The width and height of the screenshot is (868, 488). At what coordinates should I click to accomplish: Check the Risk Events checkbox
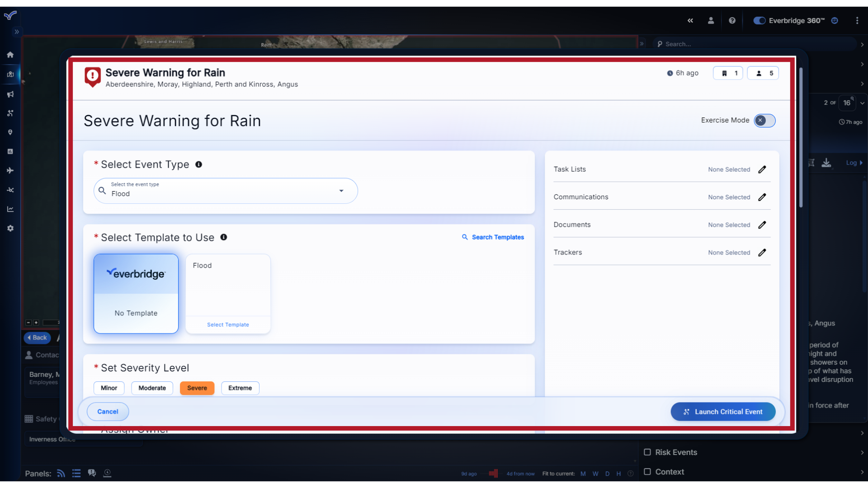click(x=647, y=452)
